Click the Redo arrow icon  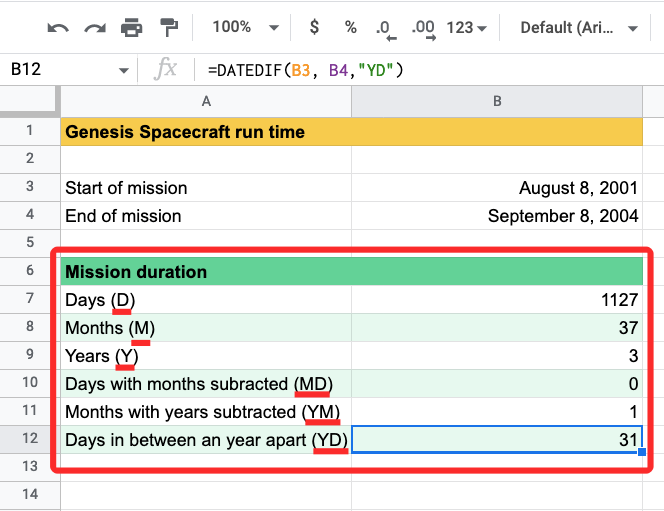click(95, 27)
